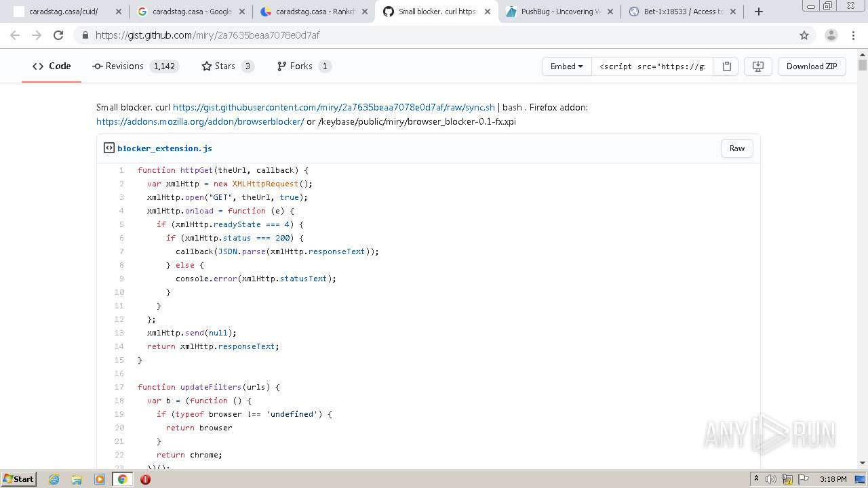The height and width of the screenshot is (488, 868).
Task: Switch to the caradstag.casa - Rankchart tab
Action: [313, 12]
